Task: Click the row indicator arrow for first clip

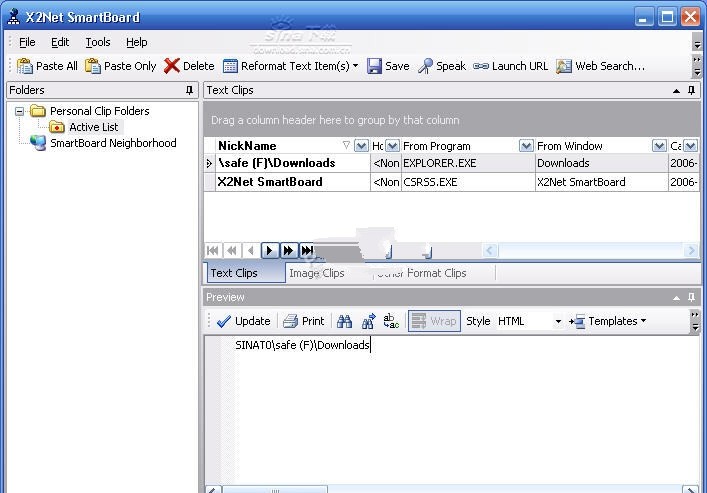Action: point(210,163)
